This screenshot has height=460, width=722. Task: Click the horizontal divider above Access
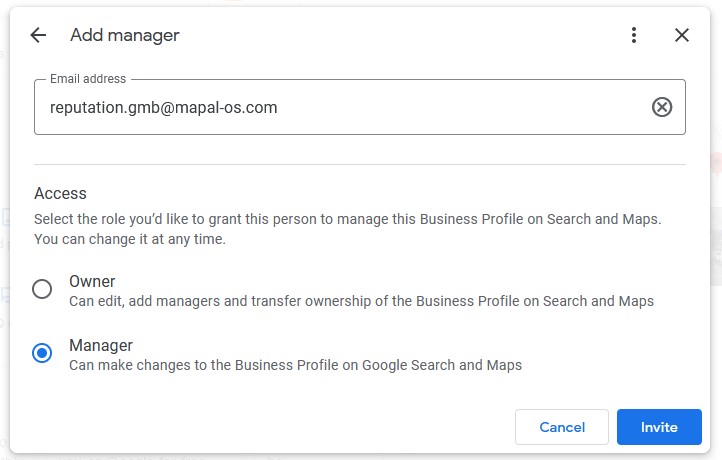click(360, 164)
